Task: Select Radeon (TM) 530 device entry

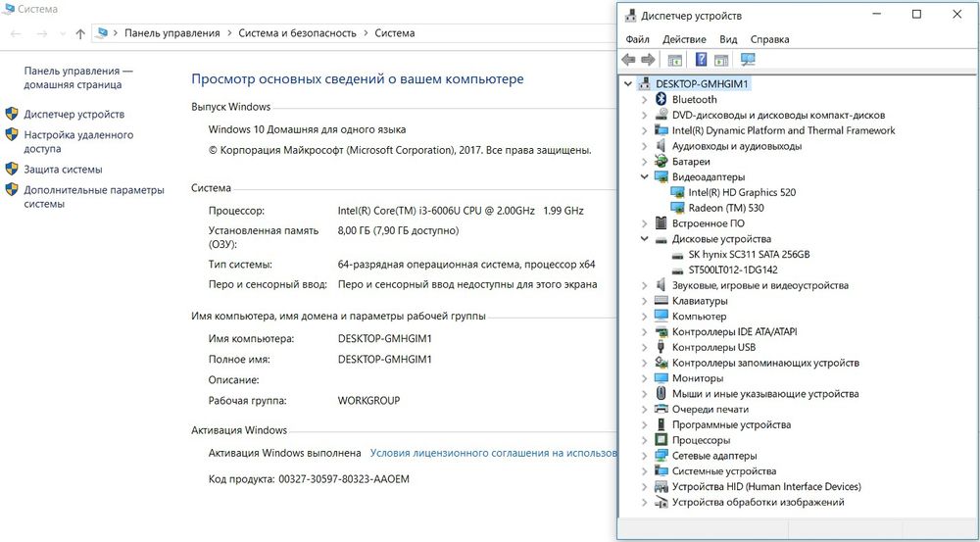Action: point(726,208)
